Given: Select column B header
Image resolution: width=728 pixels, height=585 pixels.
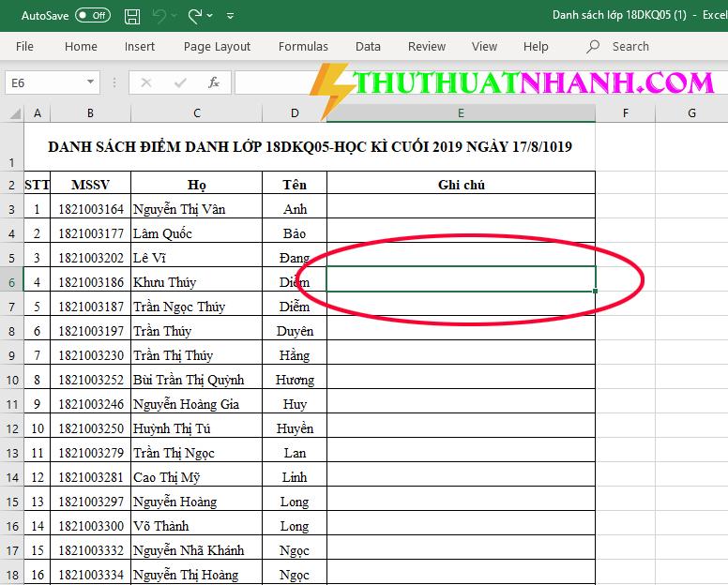Looking at the screenshot, I should pyautogui.click(x=91, y=113).
